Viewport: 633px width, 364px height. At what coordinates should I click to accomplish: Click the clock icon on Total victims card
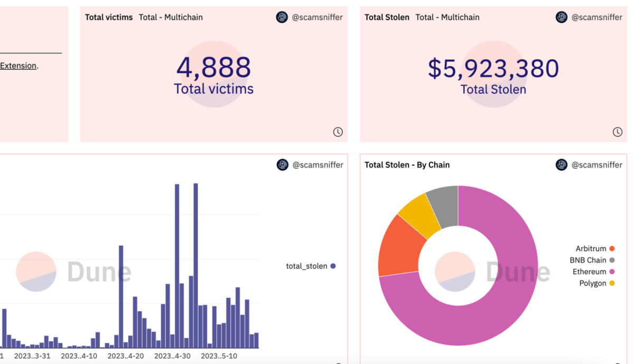[338, 132]
